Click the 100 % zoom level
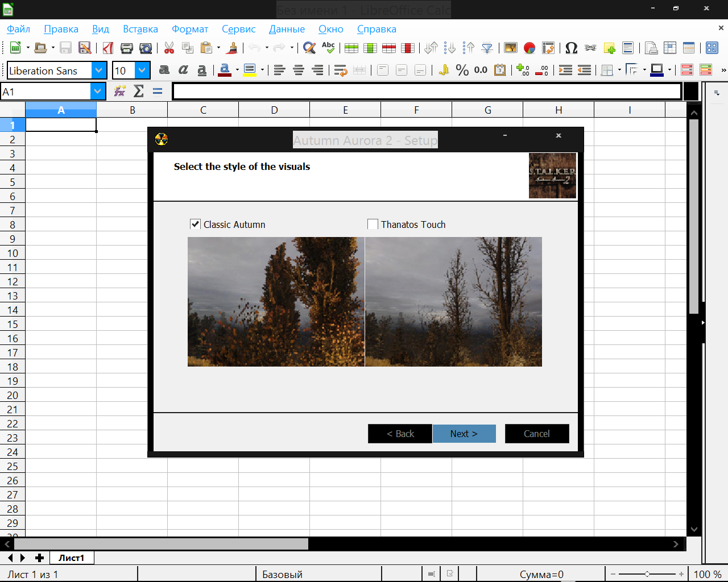 (708, 574)
